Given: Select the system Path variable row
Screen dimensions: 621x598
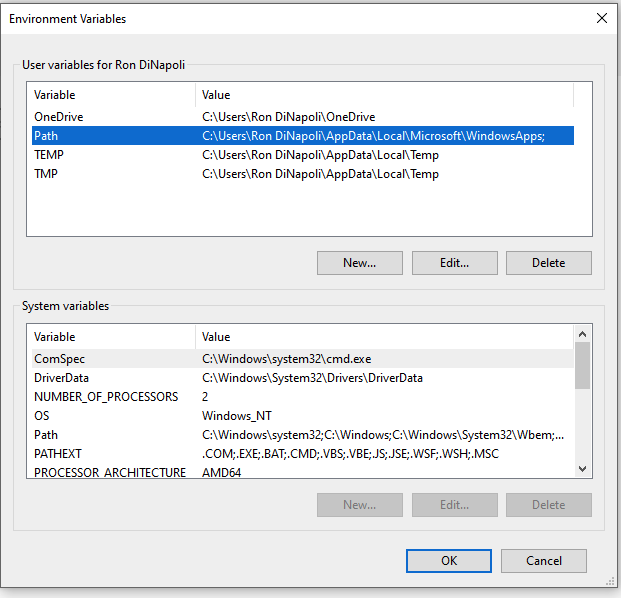Looking at the screenshot, I should coord(46,435).
